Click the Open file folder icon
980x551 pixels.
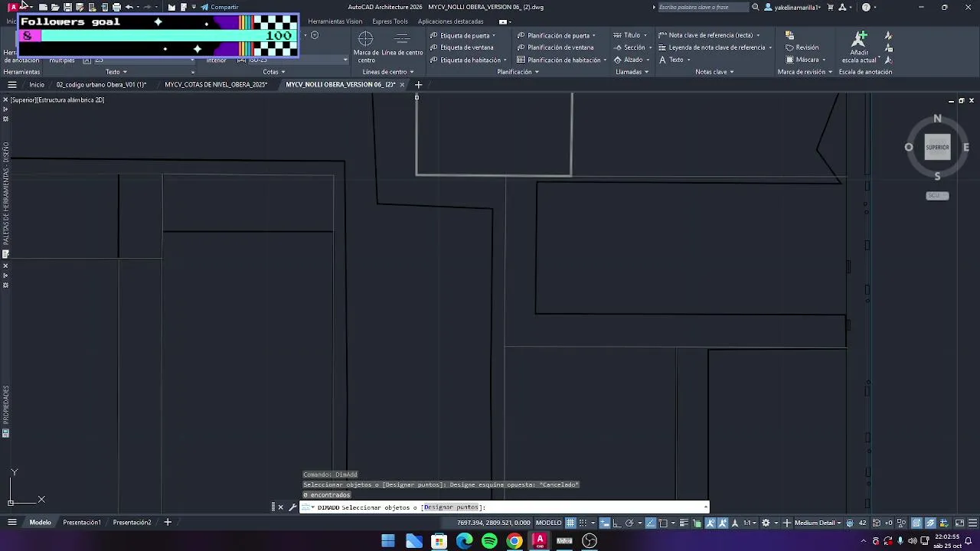[55, 7]
